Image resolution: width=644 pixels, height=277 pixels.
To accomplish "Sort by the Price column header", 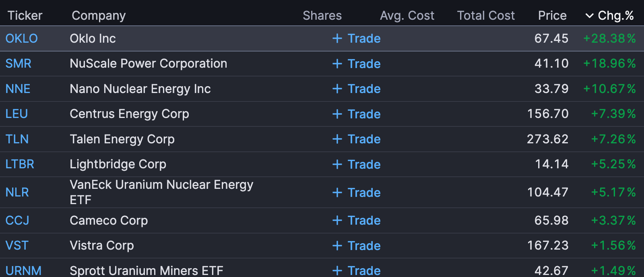I will tap(552, 15).
